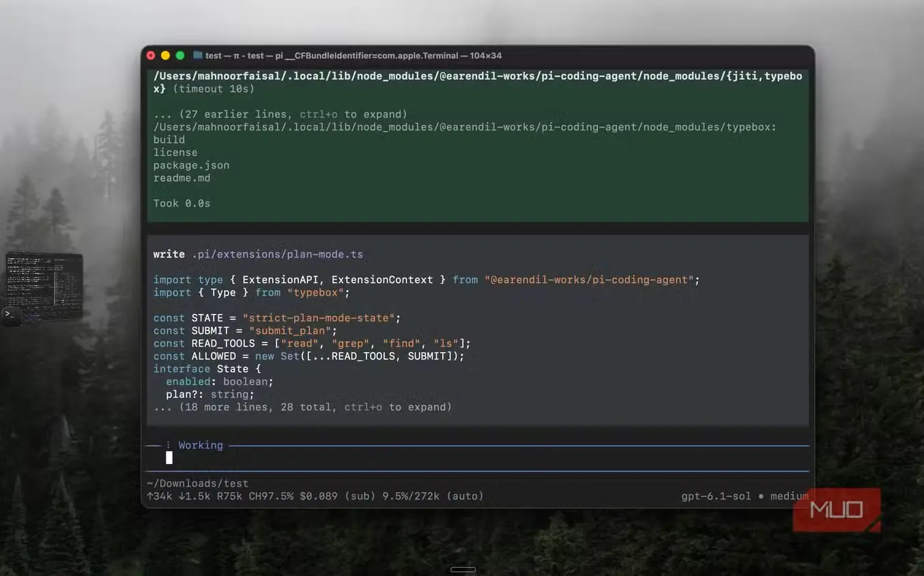
Task: Click the 'import { Type } from "typebox"' line
Action: pos(252,292)
